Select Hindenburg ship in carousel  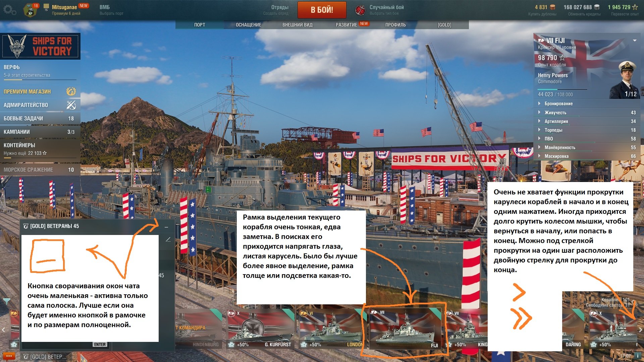199,328
